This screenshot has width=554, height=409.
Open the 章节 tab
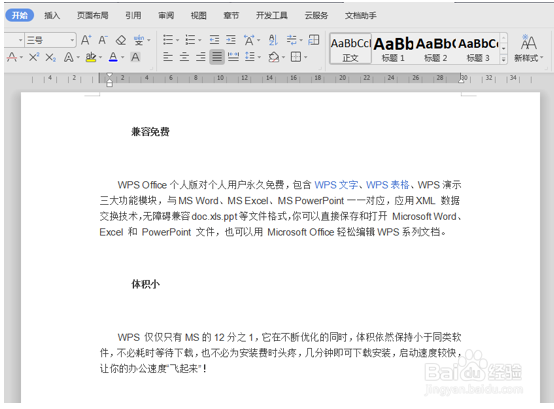(231, 15)
